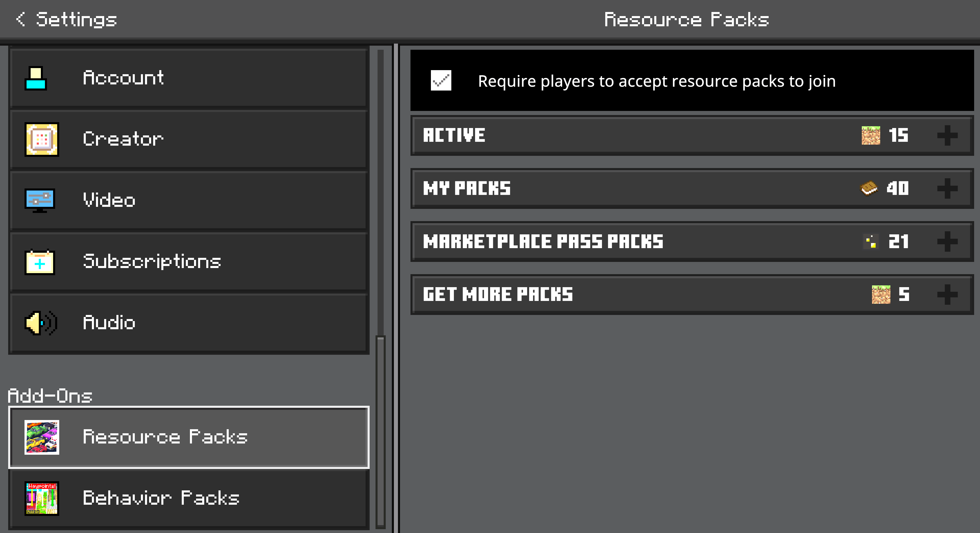Click the sidebar scrollbar thumb
Image resolution: width=980 pixels, height=533 pixels.
coord(380,432)
